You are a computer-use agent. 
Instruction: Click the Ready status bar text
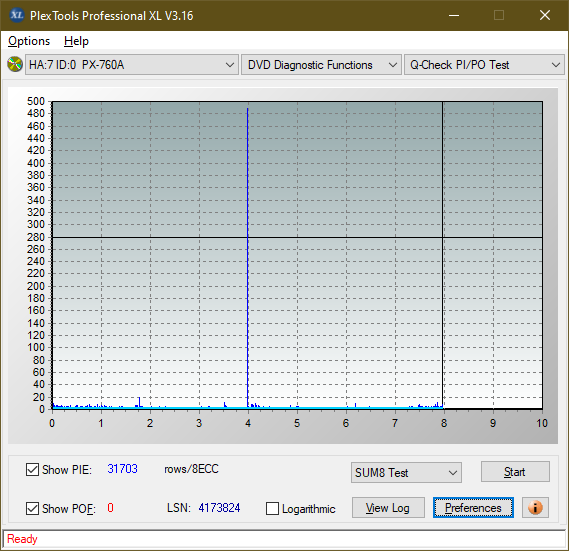coord(22,539)
